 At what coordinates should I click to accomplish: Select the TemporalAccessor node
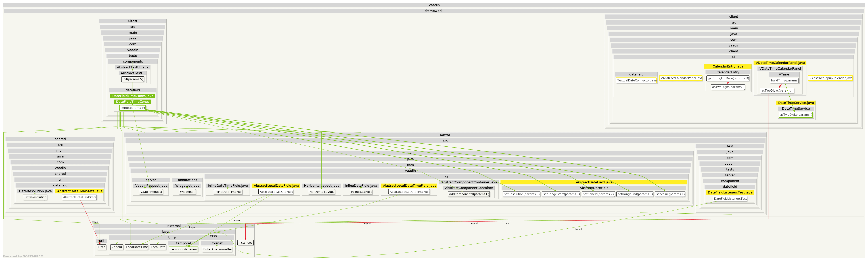(184, 250)
